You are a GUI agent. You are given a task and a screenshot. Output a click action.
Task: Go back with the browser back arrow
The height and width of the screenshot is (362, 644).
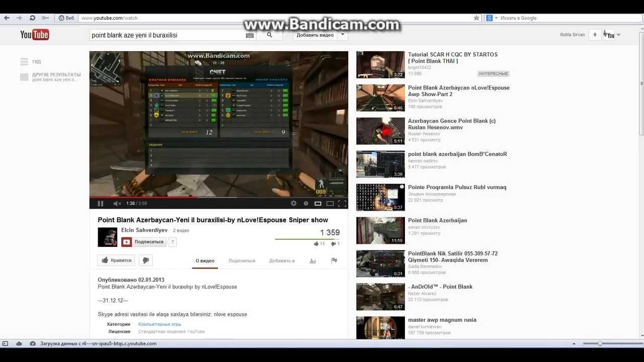tap(7, 18)
